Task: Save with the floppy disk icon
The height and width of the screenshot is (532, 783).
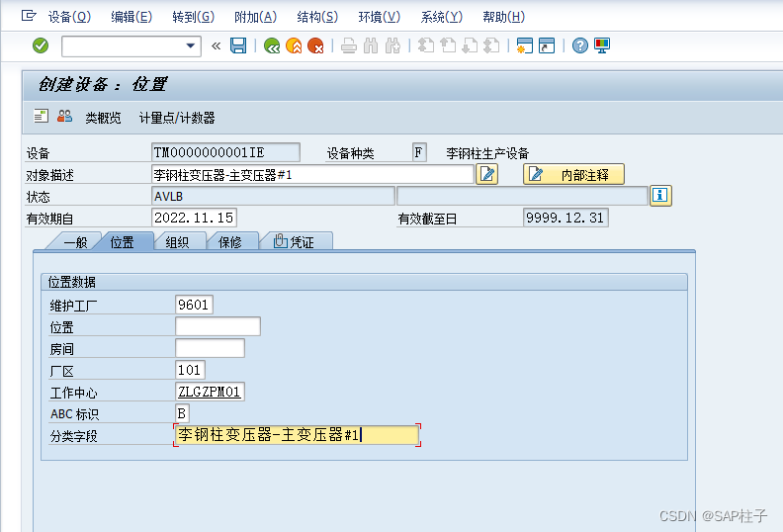Action: click(x=238, y=45)
